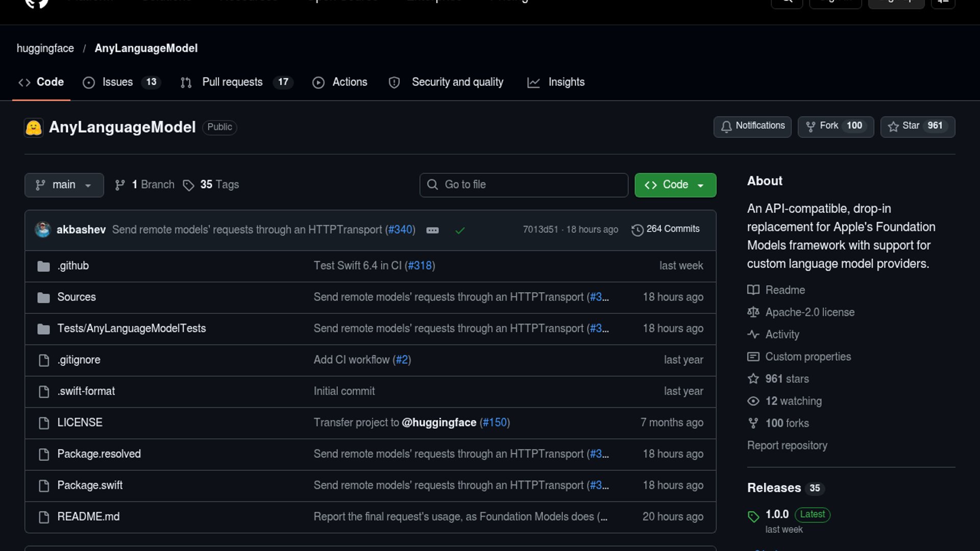The image size is (980, 551).
Task: Click the Notifications bell button
Action: 752,126
